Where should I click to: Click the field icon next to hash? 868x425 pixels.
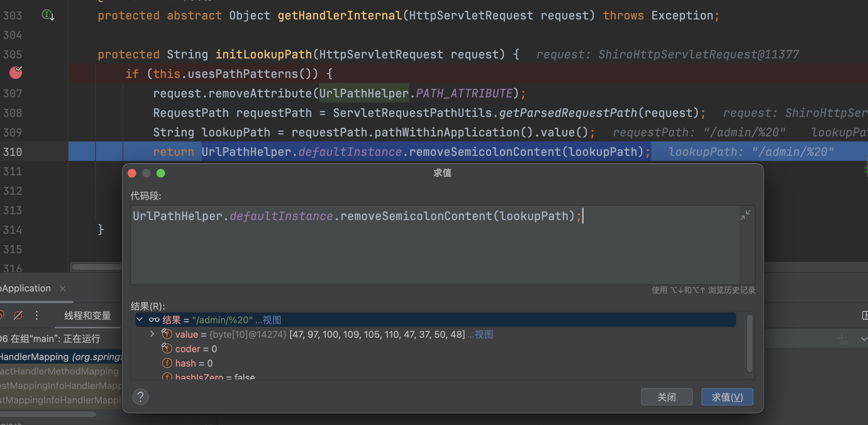(x=167, y=363)
